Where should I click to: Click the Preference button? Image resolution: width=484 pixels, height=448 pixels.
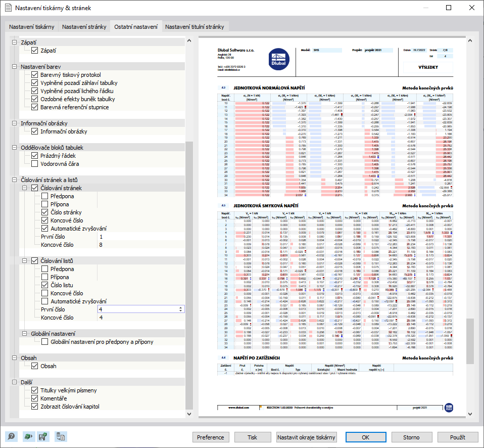click(x=211, y=437)
